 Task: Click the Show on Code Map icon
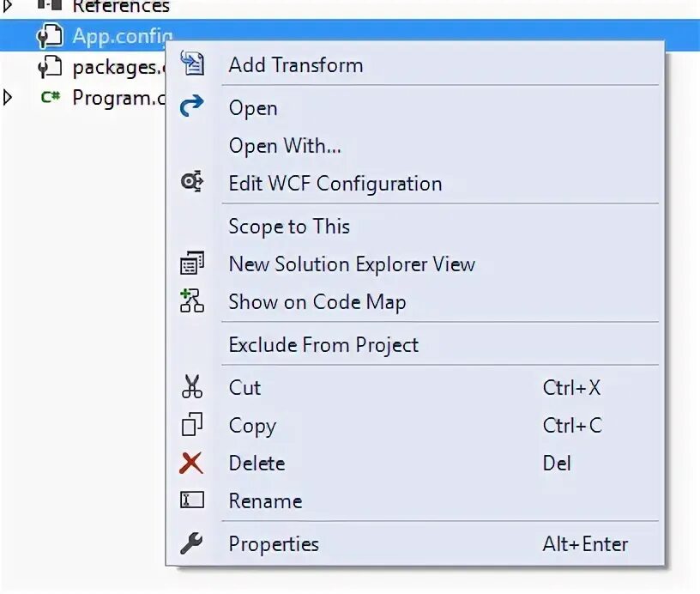(192, 300)
